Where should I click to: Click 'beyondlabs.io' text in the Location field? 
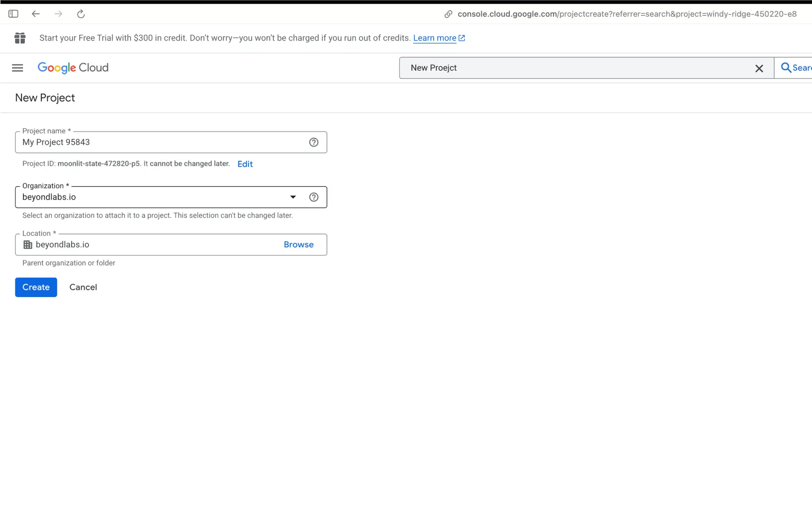tap(62, 244)
